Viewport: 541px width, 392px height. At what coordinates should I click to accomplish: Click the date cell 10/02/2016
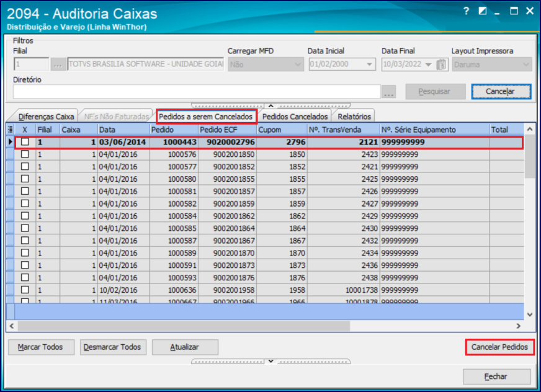pos(123,290)
